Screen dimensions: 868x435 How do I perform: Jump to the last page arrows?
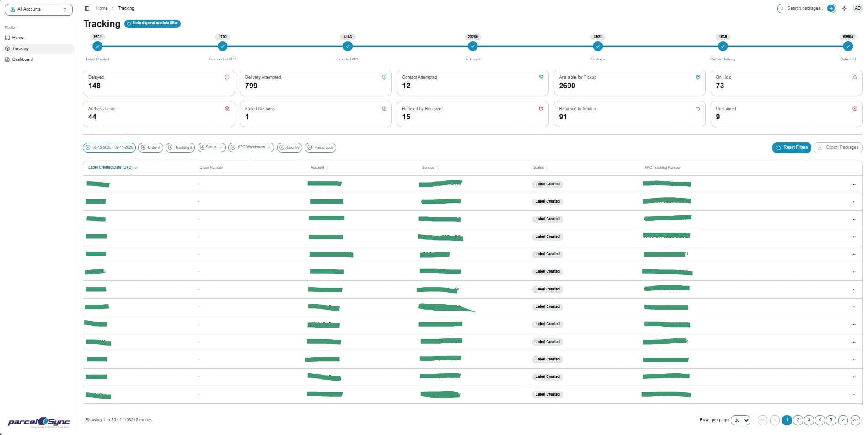[x=855, y=420]
